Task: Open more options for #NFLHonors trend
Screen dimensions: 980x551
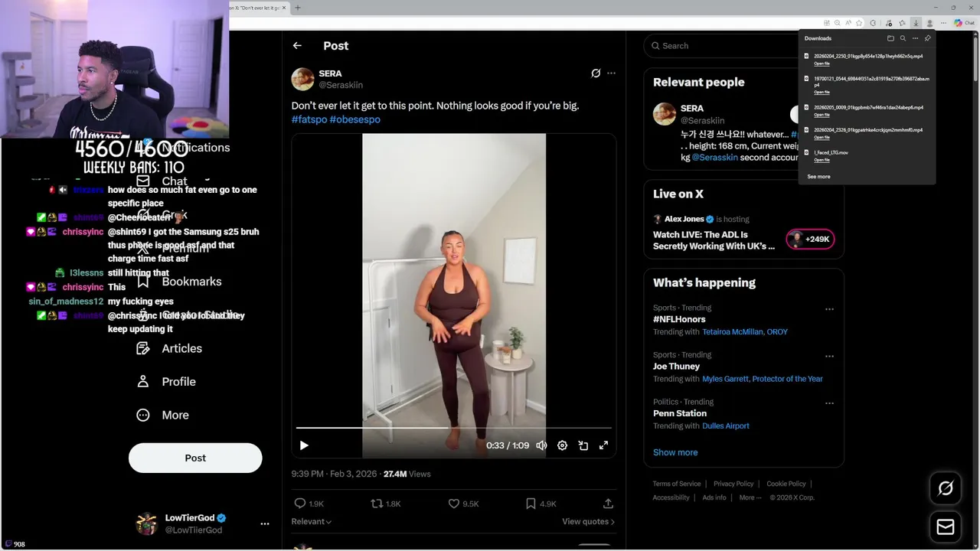Action: 829,309
